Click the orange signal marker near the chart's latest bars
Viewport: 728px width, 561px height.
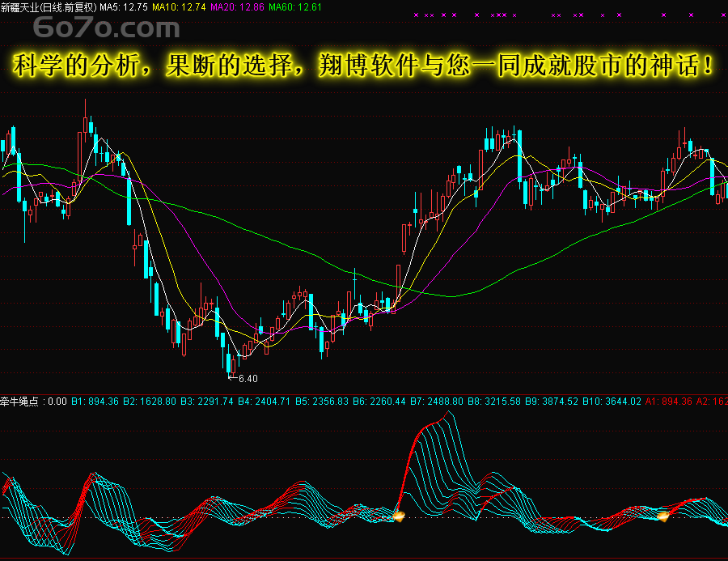[663, 516]
